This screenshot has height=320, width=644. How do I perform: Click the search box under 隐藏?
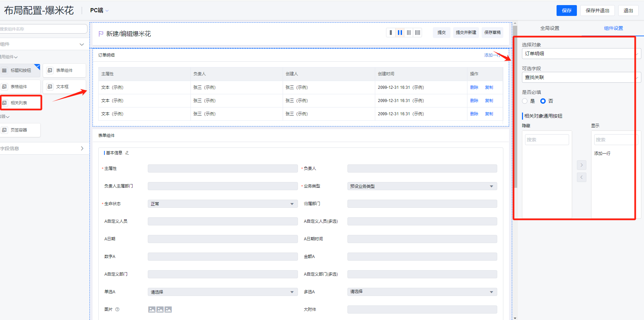[547, 140]
